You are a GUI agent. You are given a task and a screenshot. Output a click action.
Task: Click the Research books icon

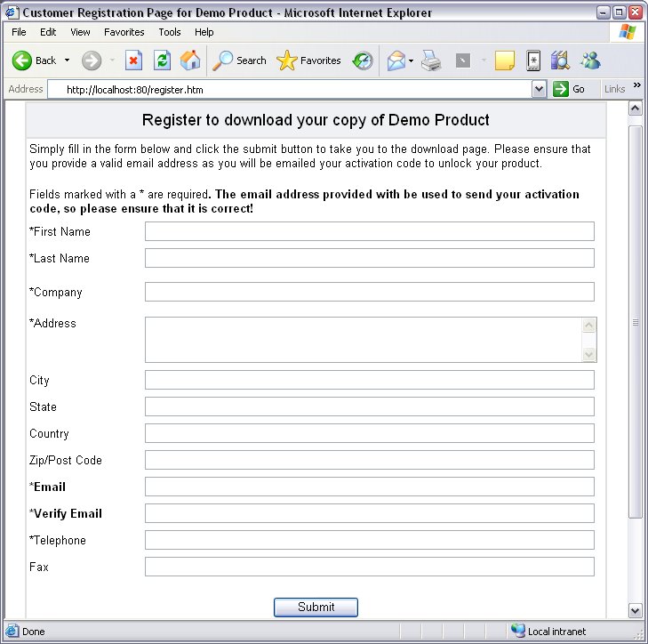[560, 60]
